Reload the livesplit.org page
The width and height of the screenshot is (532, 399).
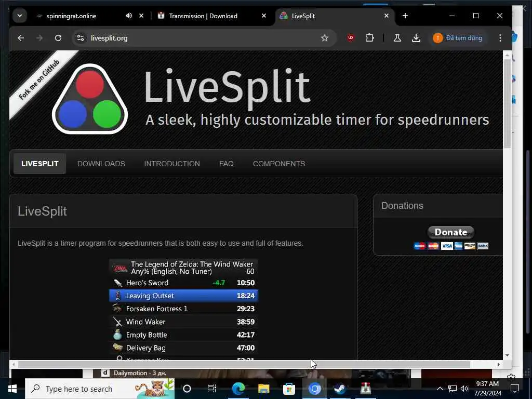pyautogui.click(x=58, y=38)
